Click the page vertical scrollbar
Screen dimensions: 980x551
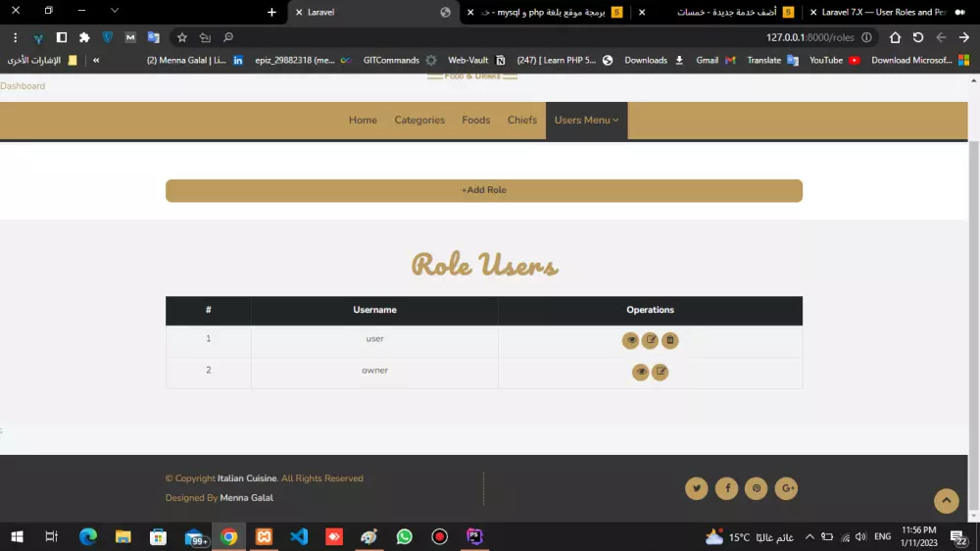(x=973, y=326)
